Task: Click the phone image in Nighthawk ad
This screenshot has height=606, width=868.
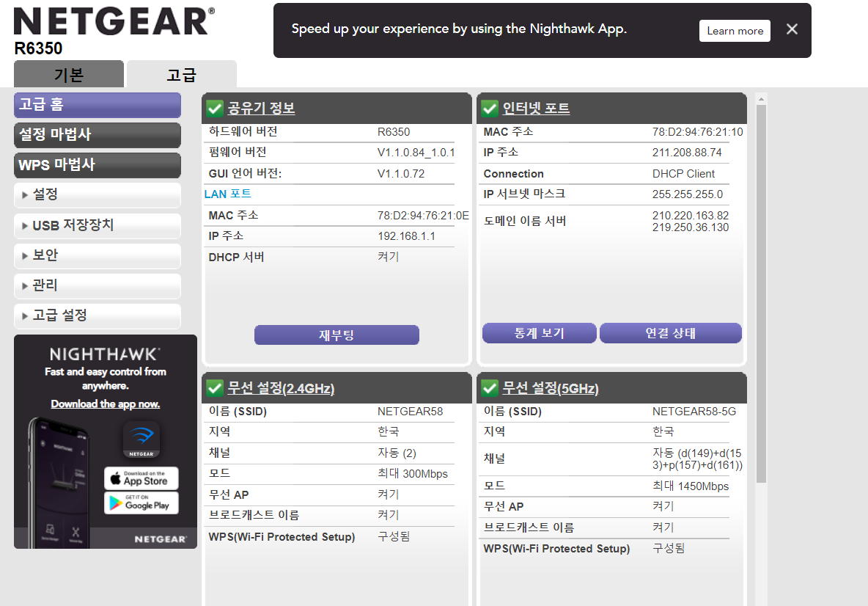Action: pyautogui.click(x=59, y=482)
